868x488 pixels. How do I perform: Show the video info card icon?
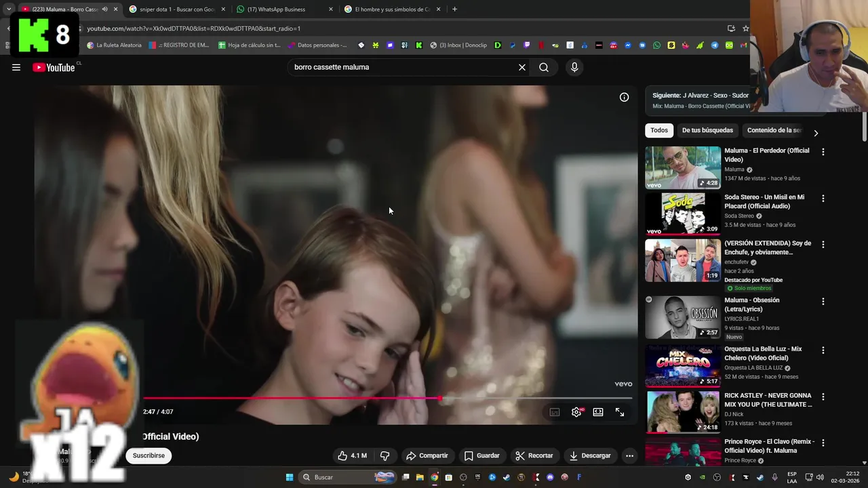[625, 97]
